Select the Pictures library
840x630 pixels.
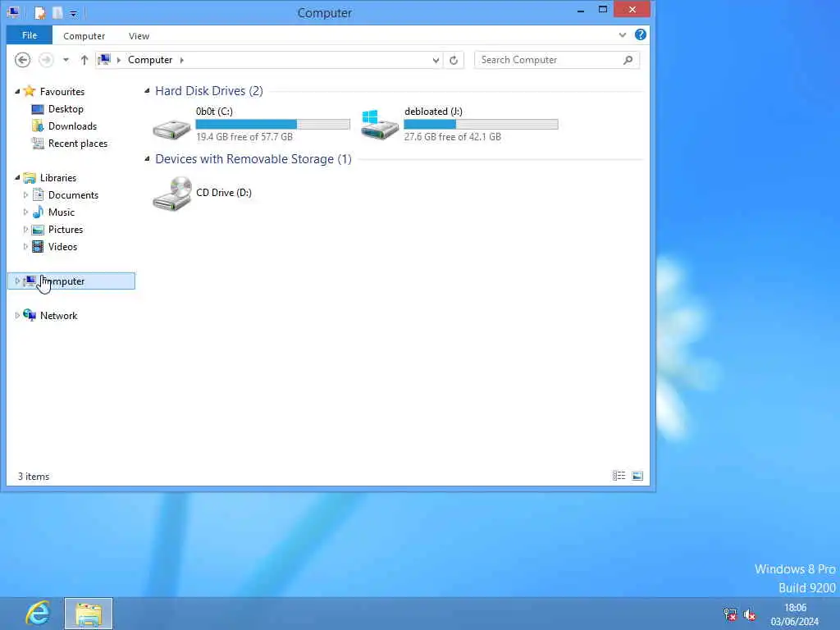(66, 230)
